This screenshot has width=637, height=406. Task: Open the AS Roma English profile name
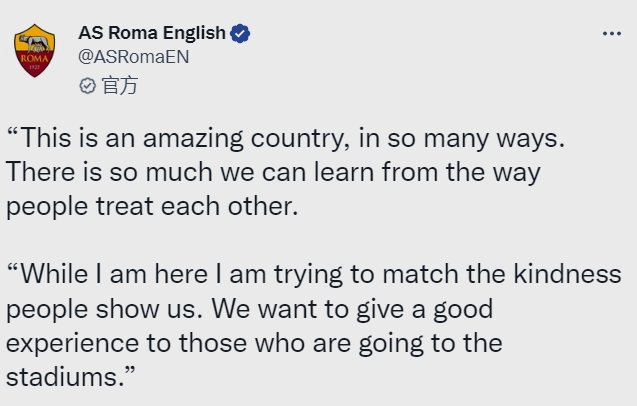tap(152, 33)
